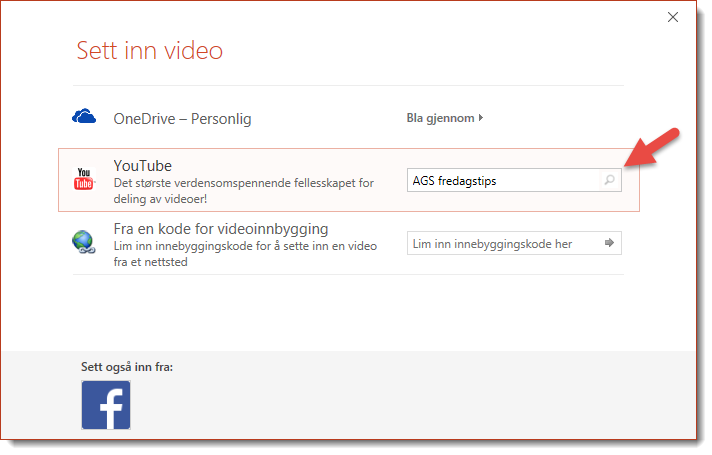Click the Sett også inn fra label
The image size is (712, 455).
coord(127,367)
